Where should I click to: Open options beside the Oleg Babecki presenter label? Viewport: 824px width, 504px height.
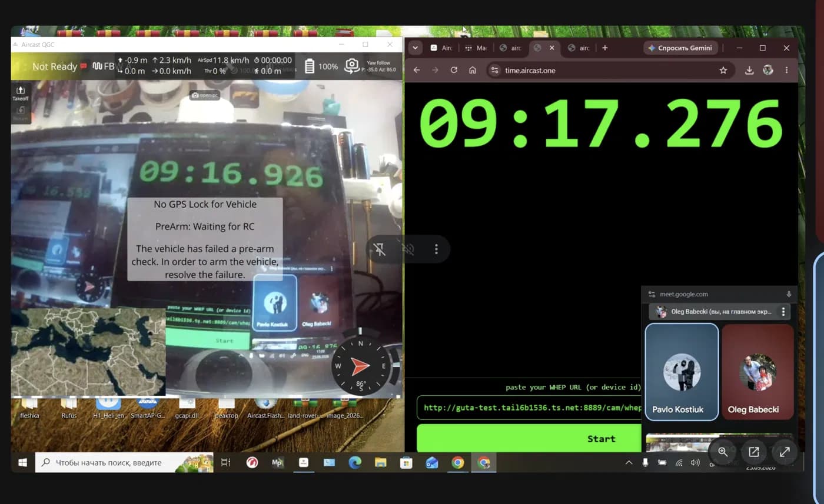[783, 312]
